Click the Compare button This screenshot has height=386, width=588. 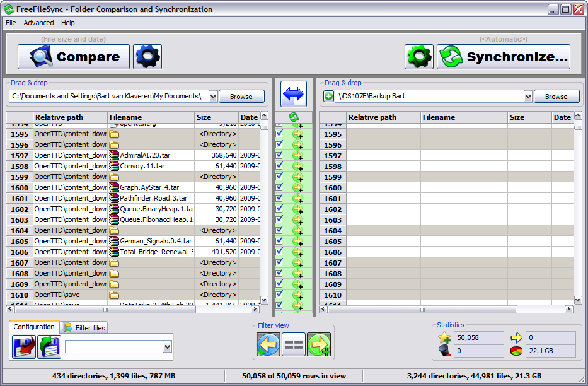(74, 57)
